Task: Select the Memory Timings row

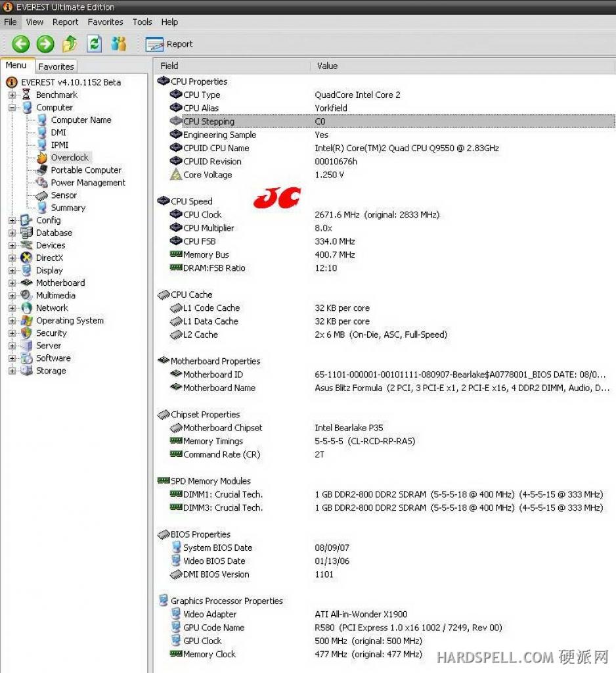Action: (x=392, y=441)
